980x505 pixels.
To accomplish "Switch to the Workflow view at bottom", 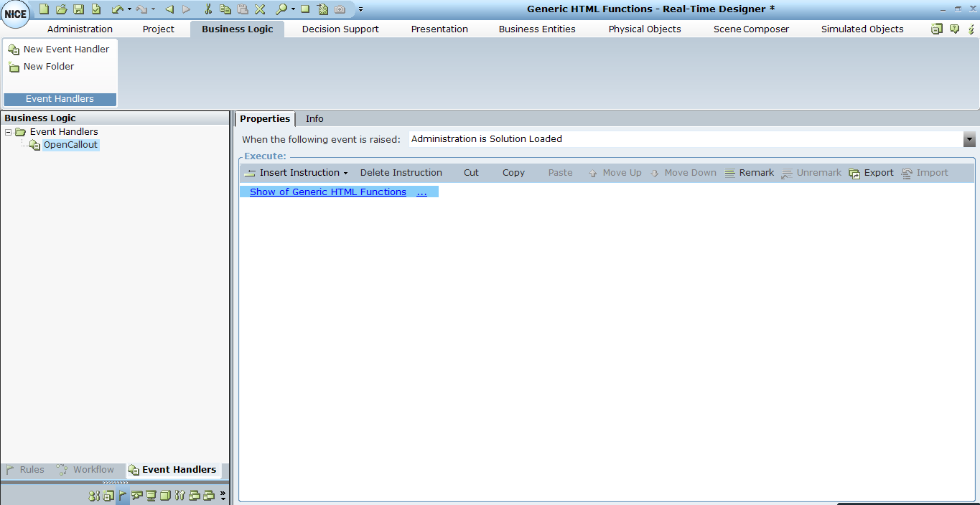I will pos(93,470).
